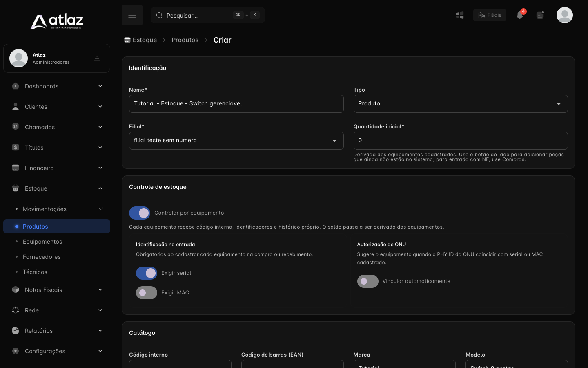This screenshot has width=588, height=368.
Task: Click the layout icon left of Filiais
Action: (460, 15)
